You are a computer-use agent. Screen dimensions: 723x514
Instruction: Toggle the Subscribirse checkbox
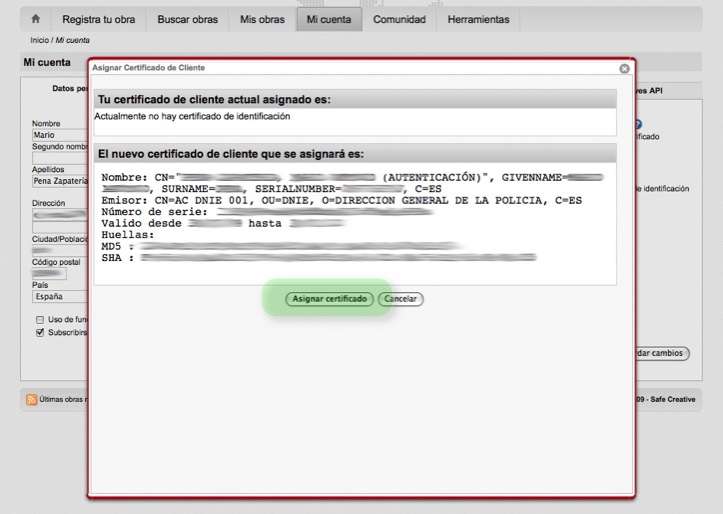click(41, 333)
